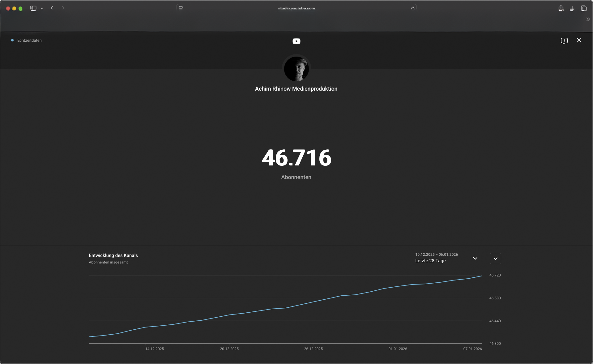The width and height of the screenshot is (593, 364).
Task: Go forward to the next page
Action: 63,8
